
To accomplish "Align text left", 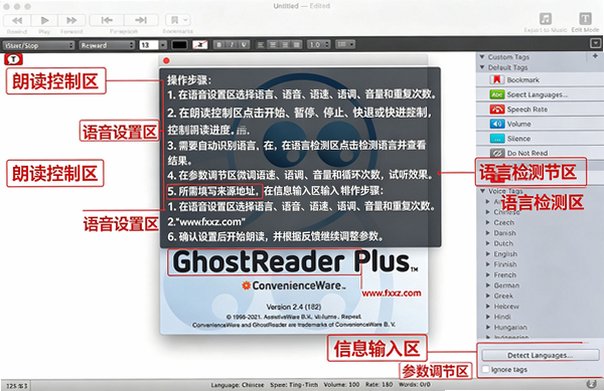I will coord(261,45).
